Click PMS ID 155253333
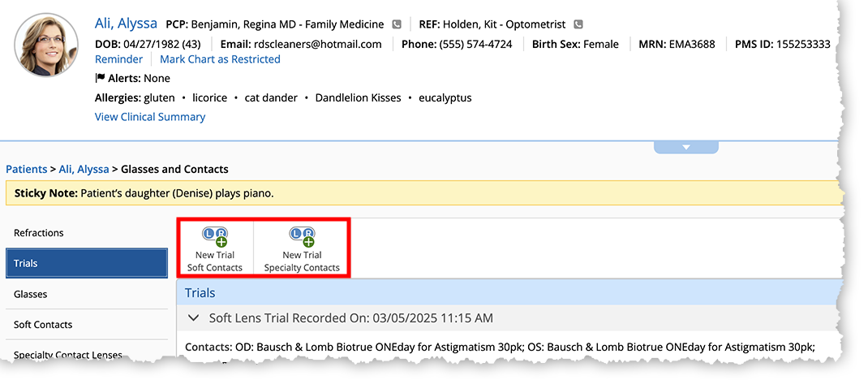 click(803, 45)
